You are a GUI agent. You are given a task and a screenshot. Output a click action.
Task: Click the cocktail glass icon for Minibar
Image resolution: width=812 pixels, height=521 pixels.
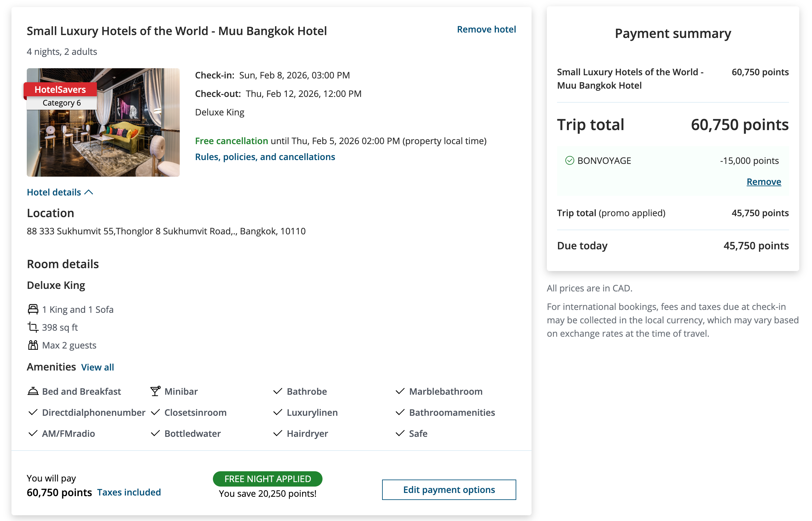coord(155,391)
